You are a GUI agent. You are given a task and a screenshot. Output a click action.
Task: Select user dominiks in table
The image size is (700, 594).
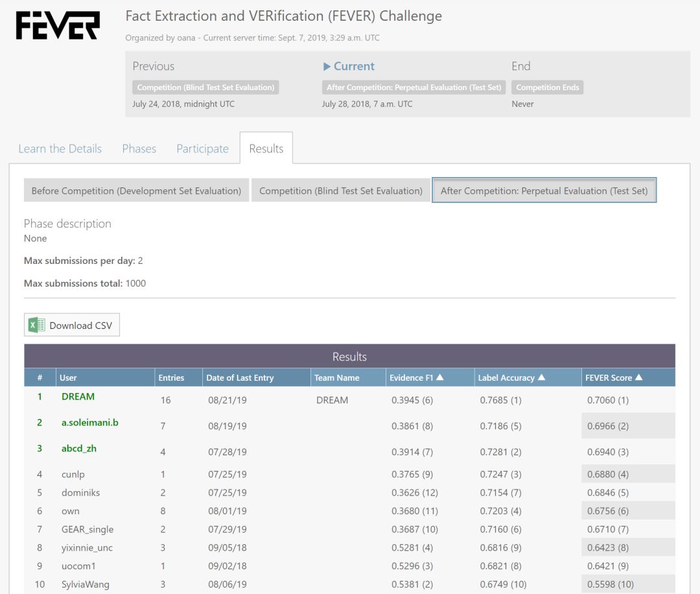[x=80, y=493]
